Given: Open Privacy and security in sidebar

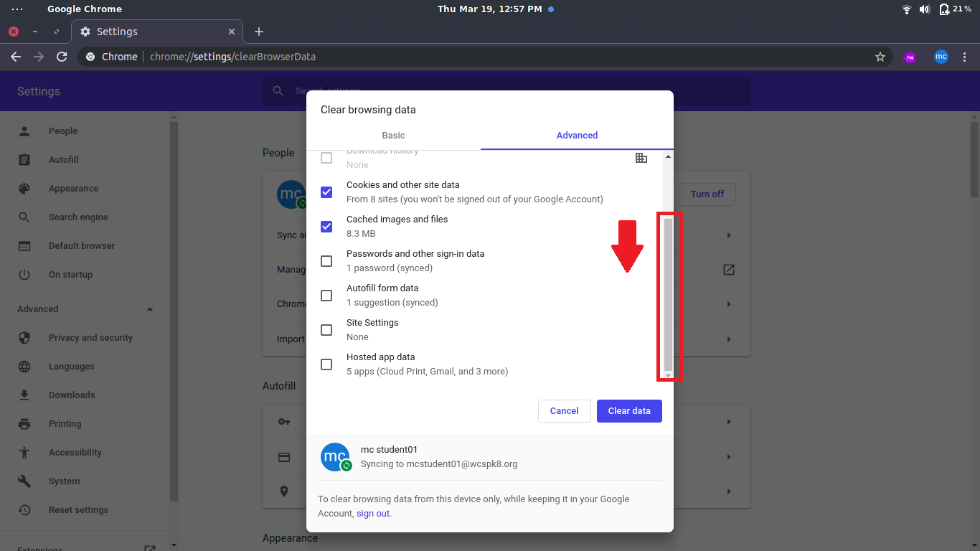Looking at the screenshot, I should coord(90,338).
